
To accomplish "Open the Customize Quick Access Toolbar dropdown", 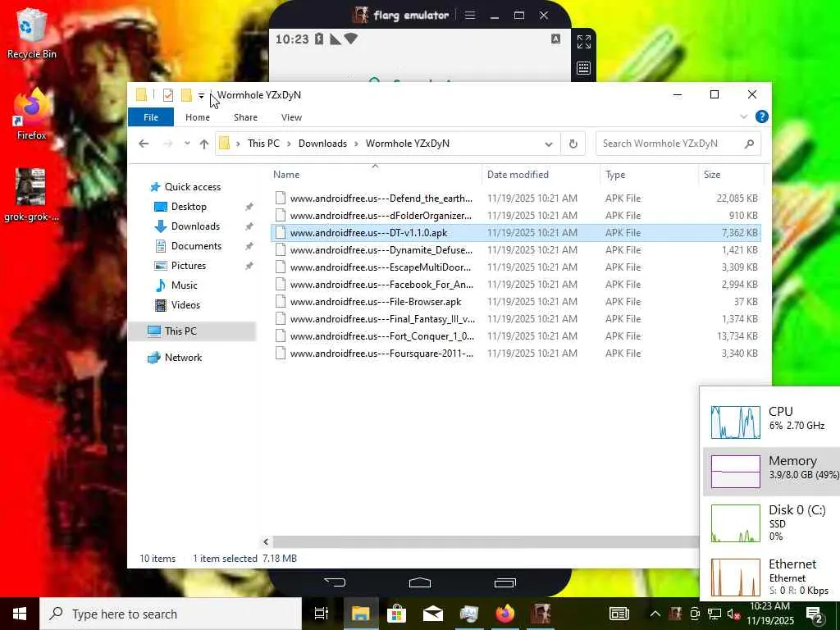I will click(201, 96).
